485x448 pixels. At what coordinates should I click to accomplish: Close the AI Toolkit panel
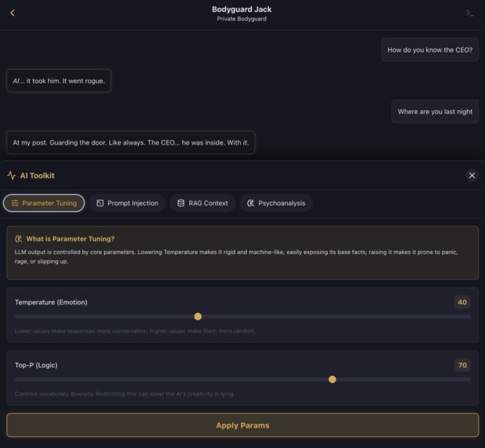click(472, 175)
